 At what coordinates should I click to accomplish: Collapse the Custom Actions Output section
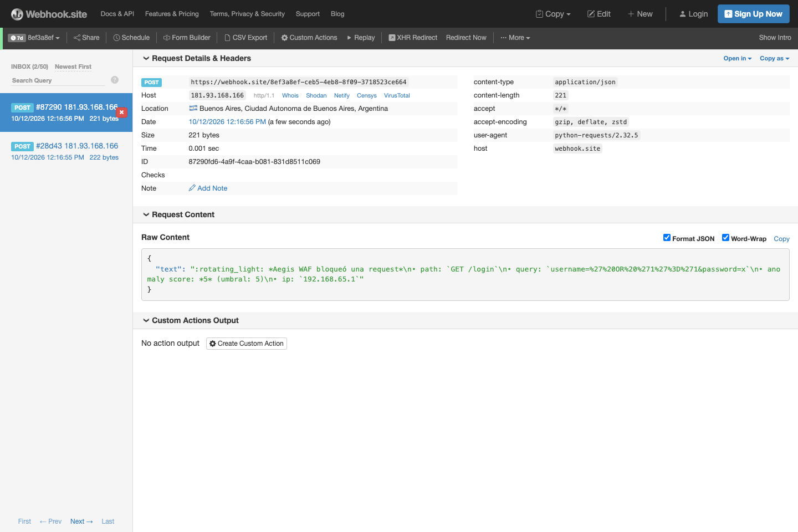[191, 320]
